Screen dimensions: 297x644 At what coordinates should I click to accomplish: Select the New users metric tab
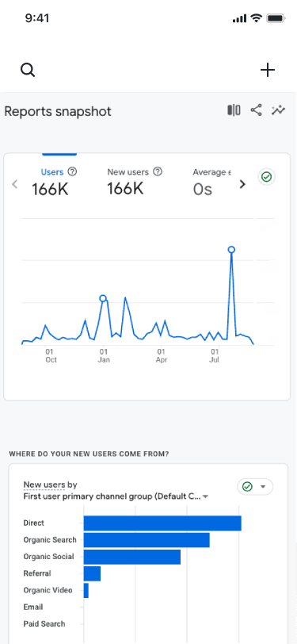(x=135, y=181)
